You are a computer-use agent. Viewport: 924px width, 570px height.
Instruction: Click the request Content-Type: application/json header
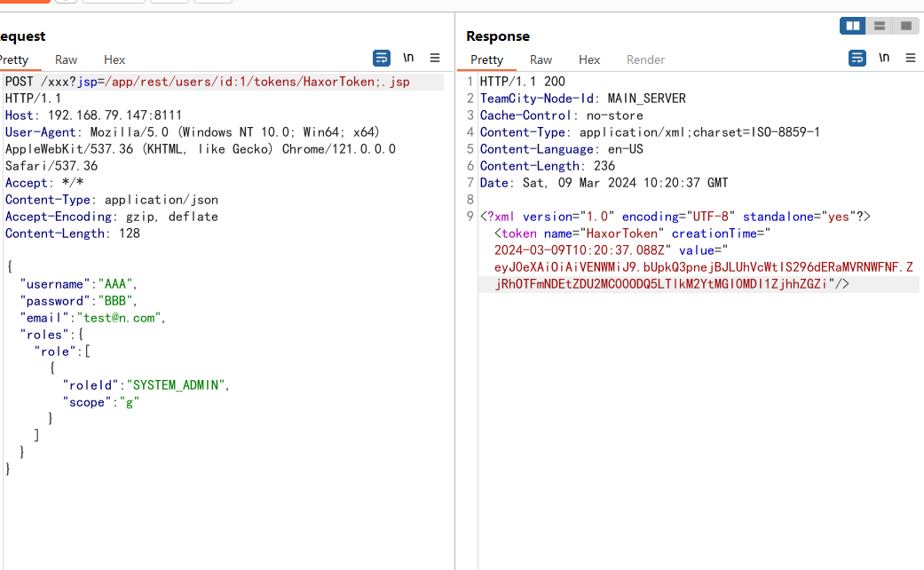pyautogui.click(x=111, y=201)
